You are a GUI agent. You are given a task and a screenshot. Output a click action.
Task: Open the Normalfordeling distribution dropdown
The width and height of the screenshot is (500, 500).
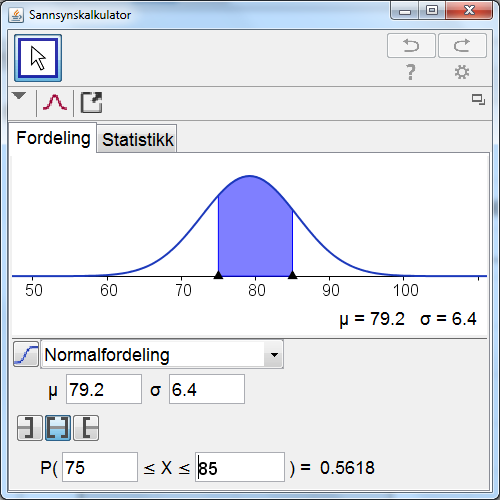pos(162,354)
